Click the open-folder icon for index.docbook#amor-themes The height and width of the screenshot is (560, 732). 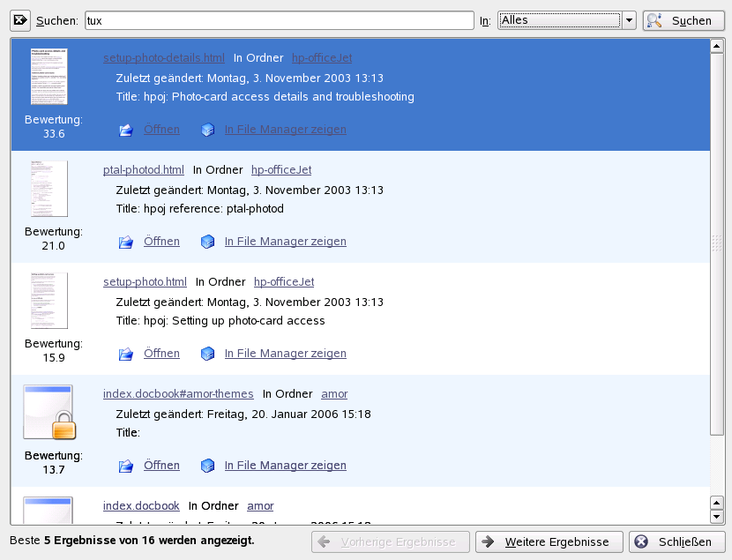(x=125, y=466)
